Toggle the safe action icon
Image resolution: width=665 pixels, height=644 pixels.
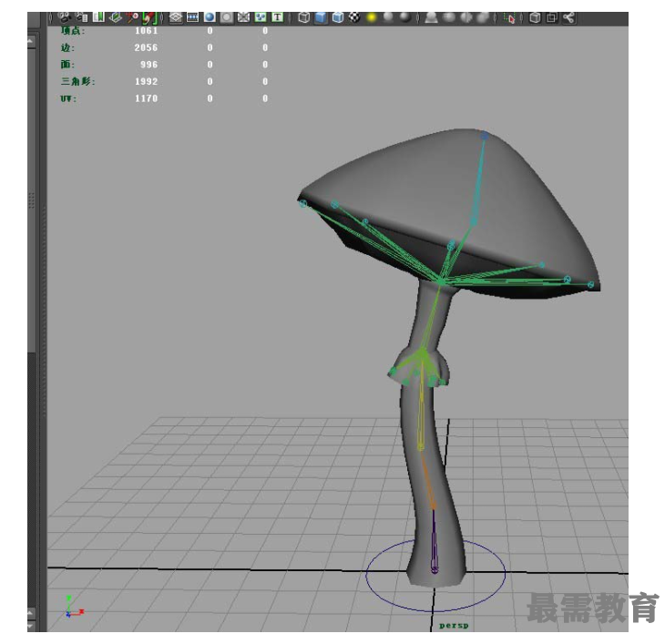[x=261, y=17]
